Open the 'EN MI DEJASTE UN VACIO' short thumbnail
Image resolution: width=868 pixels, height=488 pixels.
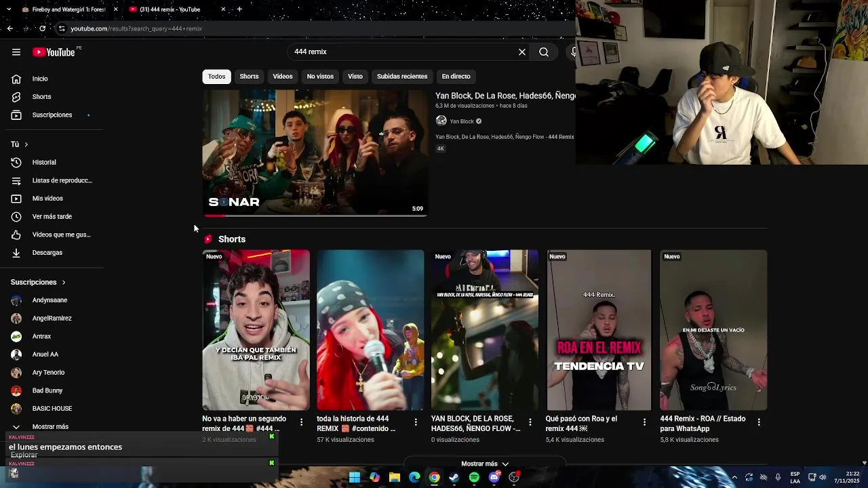[713, 330]
